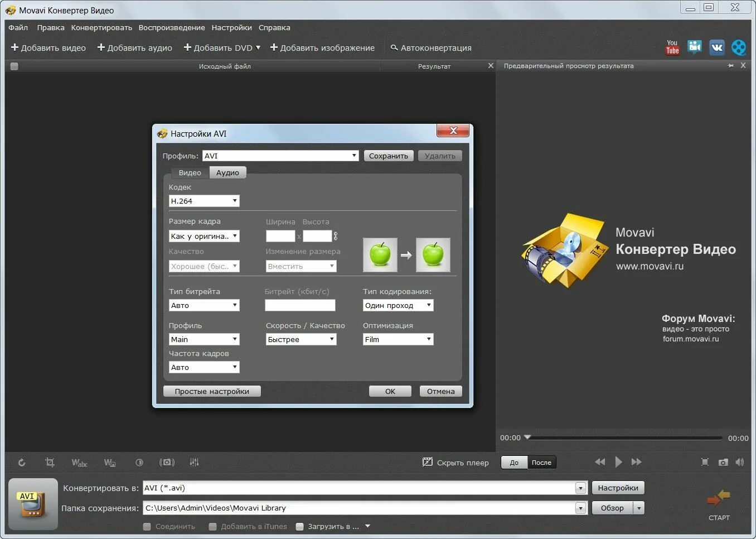Click the Простые настройки button

[212, 391]
